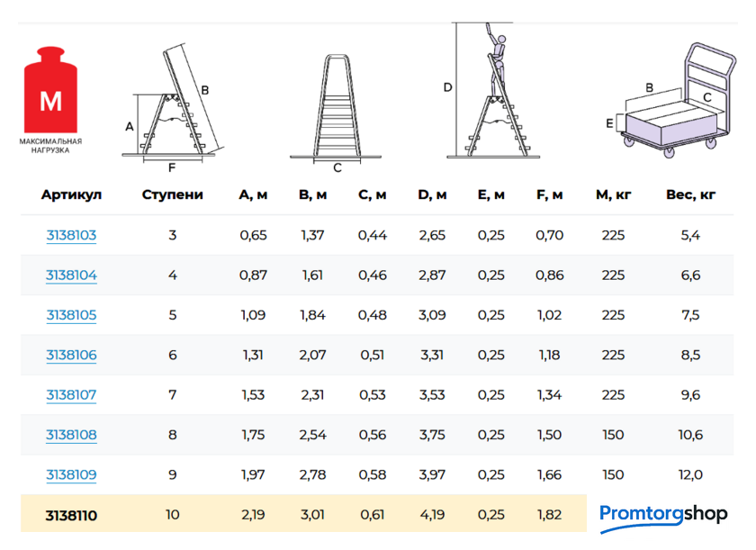Image resolution: width=756 pixels, height=550 pixels.
Task: Click the Вес, кг column header
Action: [690, 194]
